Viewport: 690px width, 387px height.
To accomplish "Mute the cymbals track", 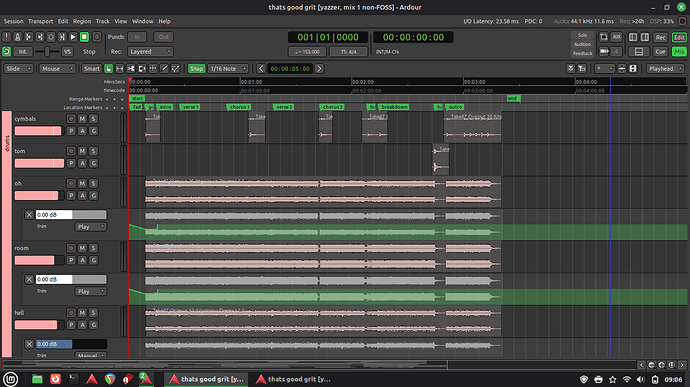I will point(82,119).
